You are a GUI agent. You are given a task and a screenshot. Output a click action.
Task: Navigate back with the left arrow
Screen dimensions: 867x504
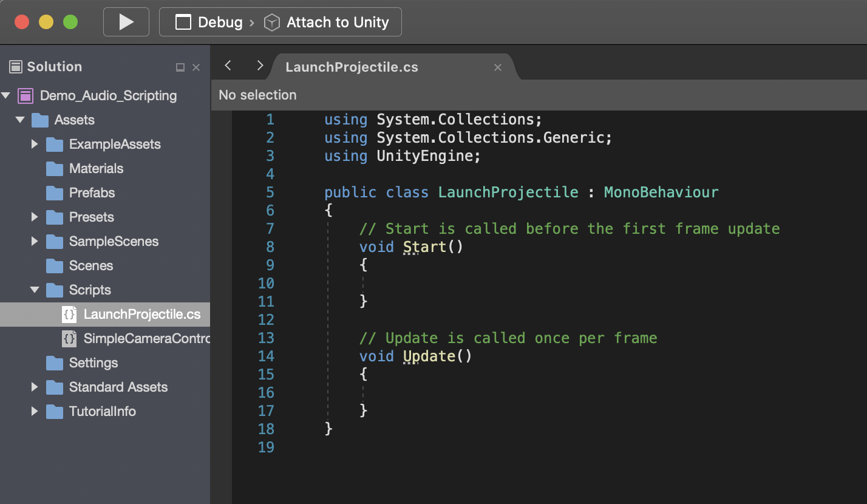tap(228, 66)
